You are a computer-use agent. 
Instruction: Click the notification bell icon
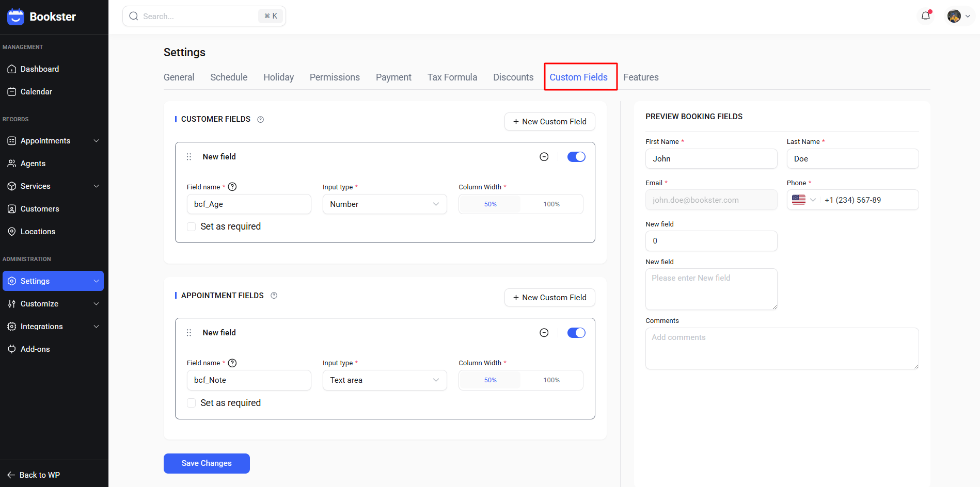(925, 16)
